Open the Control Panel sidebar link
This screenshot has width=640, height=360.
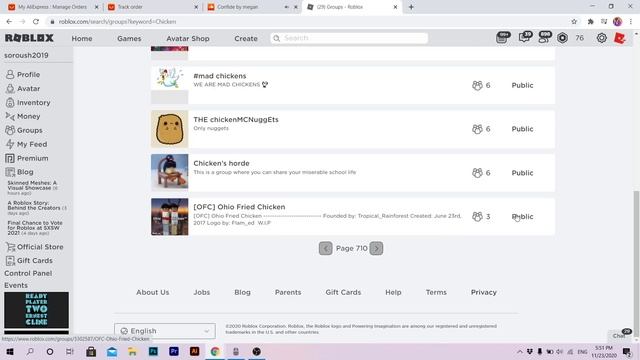(x=28, y=273)
